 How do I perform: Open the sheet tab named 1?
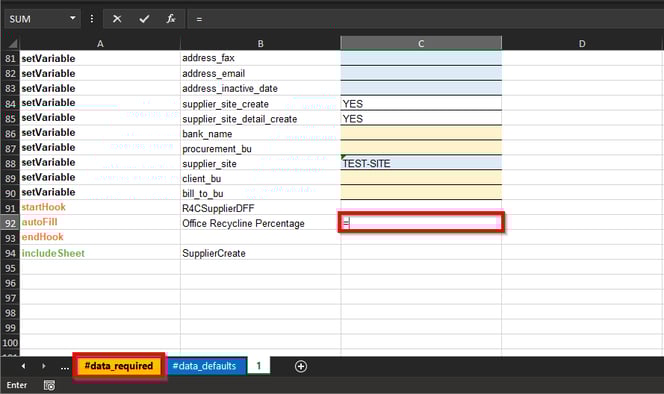(x=259, y=366)
